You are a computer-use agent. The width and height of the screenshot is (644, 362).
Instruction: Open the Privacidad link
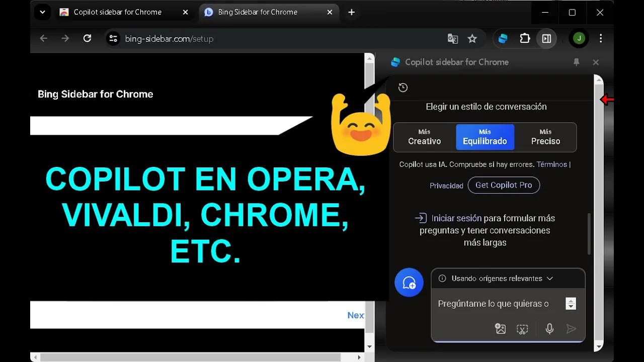pyautogui.click(x=446, y=186)
